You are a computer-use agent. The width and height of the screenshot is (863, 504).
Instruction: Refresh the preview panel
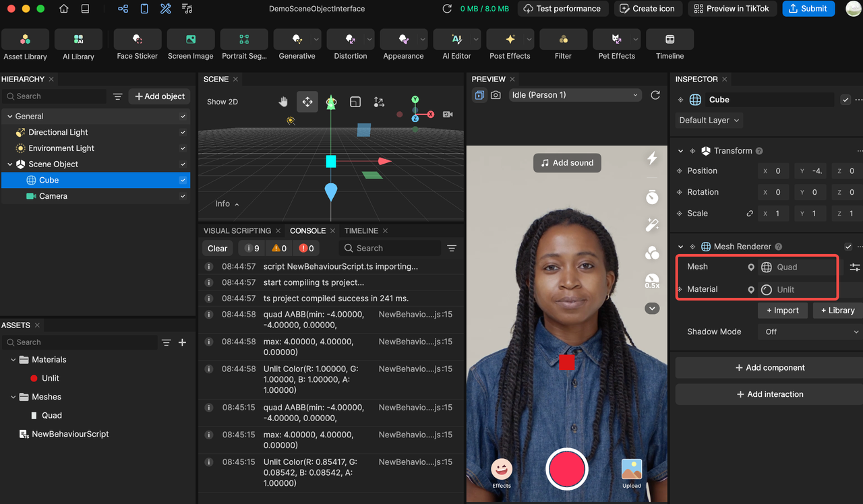pyautogui.click(x=655, y=95)
